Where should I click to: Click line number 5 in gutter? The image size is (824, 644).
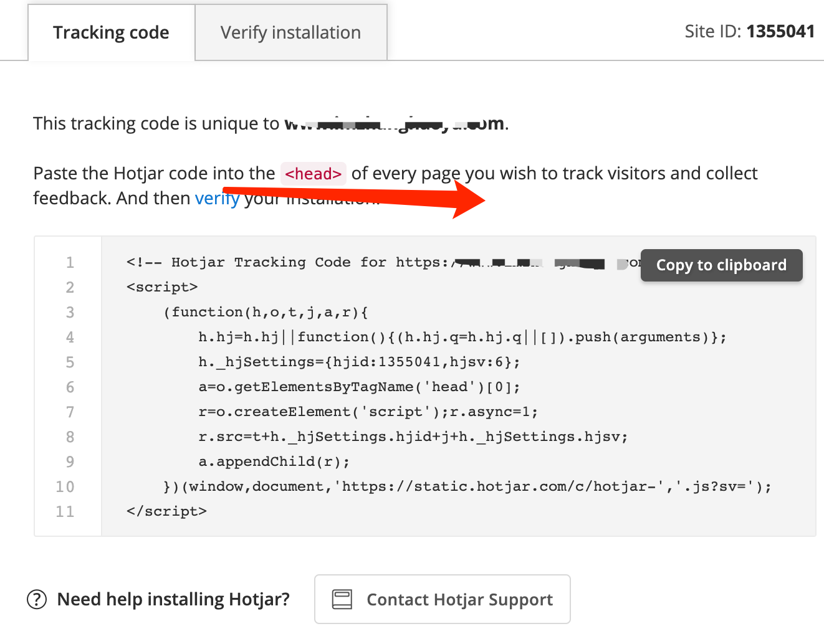[70, 362]
